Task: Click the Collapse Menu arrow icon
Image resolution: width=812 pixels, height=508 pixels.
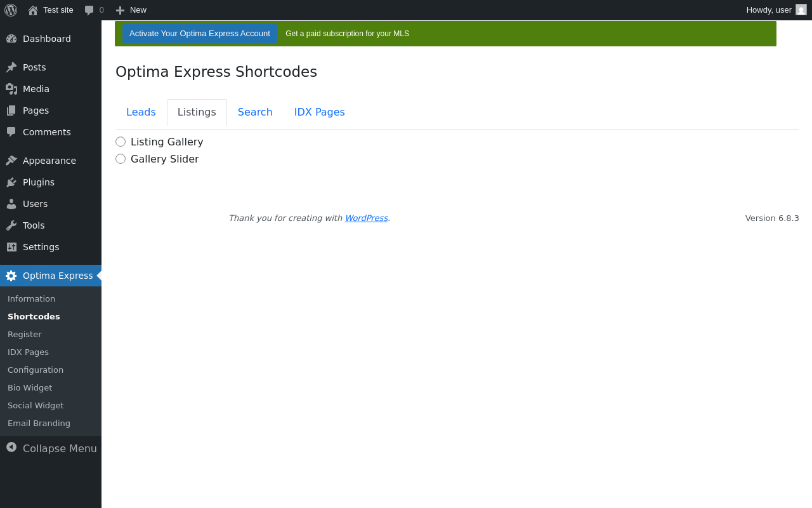Action: click(x=11, y=447)
